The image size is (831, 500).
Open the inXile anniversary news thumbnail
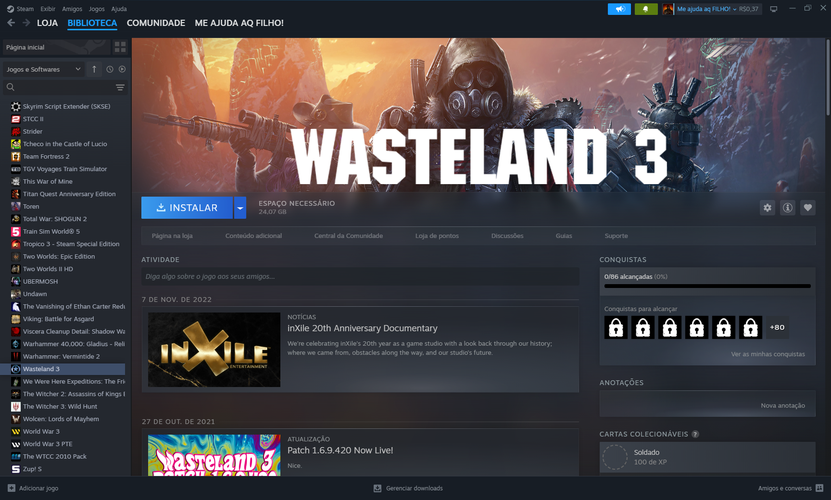[x=214, y=349]
